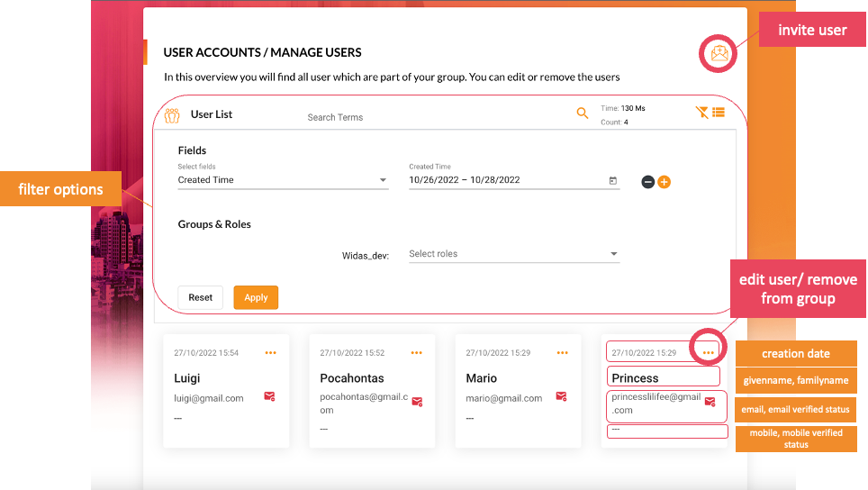Screen dimensions: 868x490
Task: Open Princess card options menu
Action: (708, 353)
